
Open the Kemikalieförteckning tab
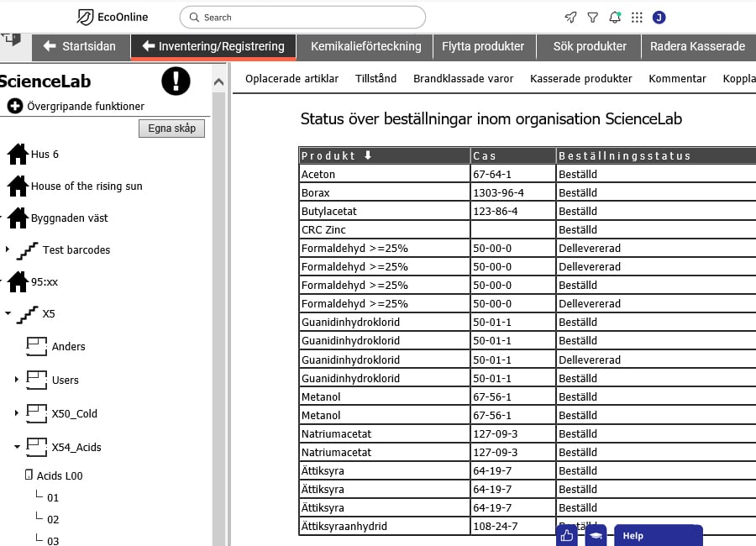click(365, 47)
